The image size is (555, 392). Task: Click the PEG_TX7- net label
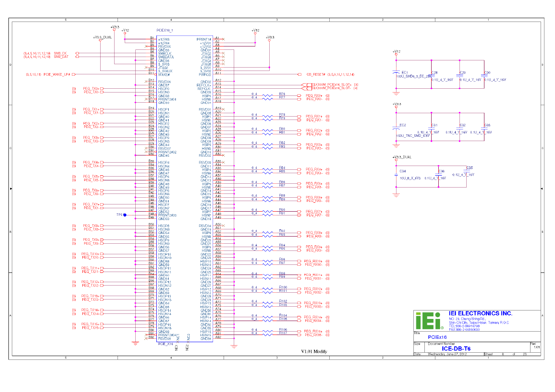tap(91, 208)
